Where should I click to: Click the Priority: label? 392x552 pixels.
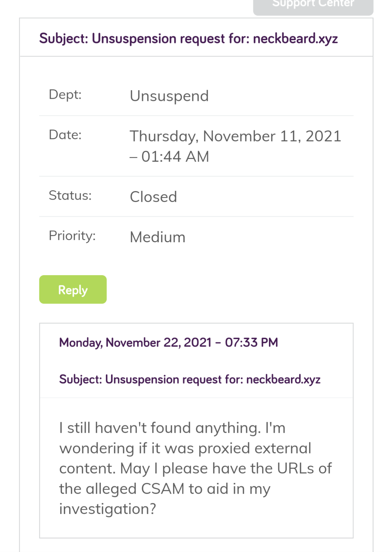click(72, 236)
